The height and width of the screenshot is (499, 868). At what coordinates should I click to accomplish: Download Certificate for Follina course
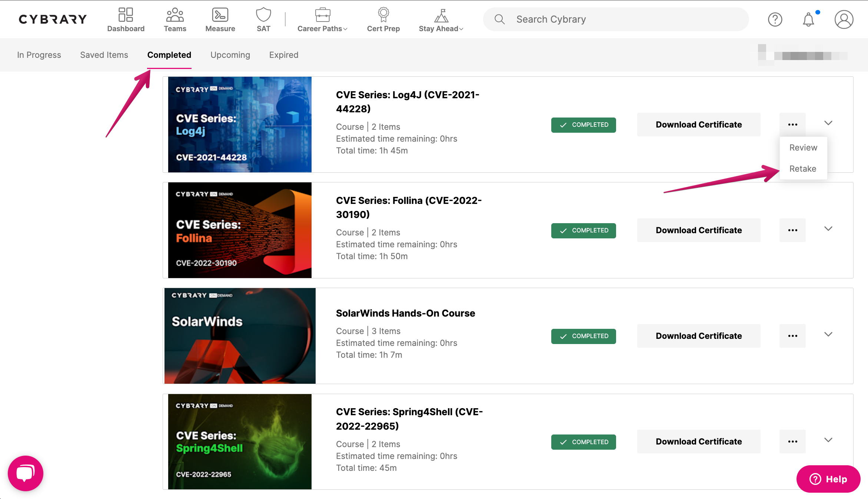tap(699, 230)
